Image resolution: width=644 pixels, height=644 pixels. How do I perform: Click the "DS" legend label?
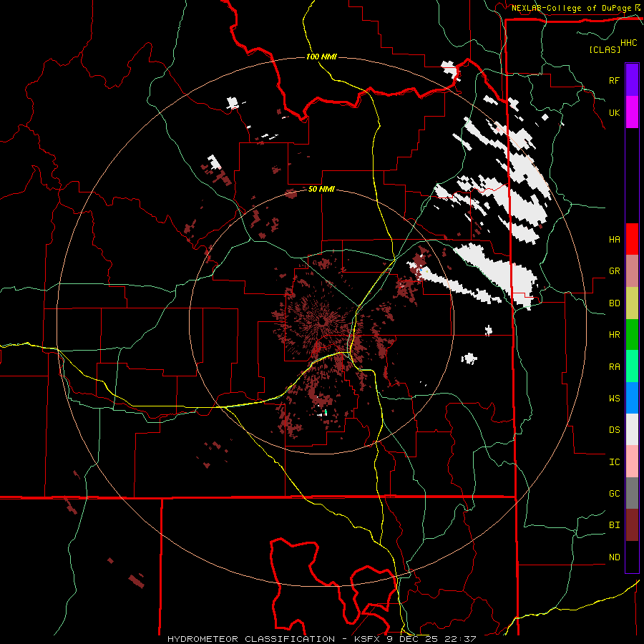614,430
